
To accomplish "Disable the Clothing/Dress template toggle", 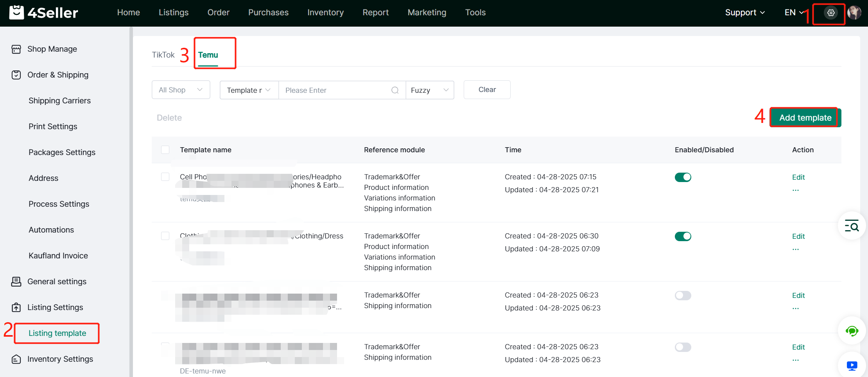I will tap(683, 236).
